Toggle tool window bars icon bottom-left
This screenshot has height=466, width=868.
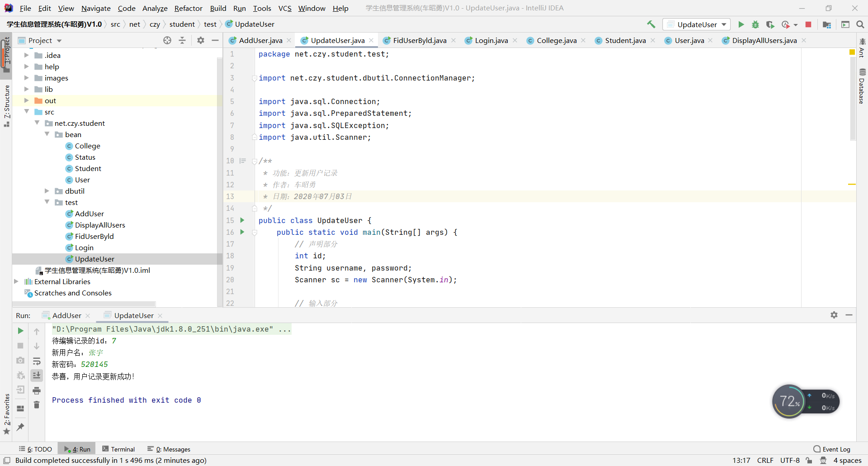point(7,460)
